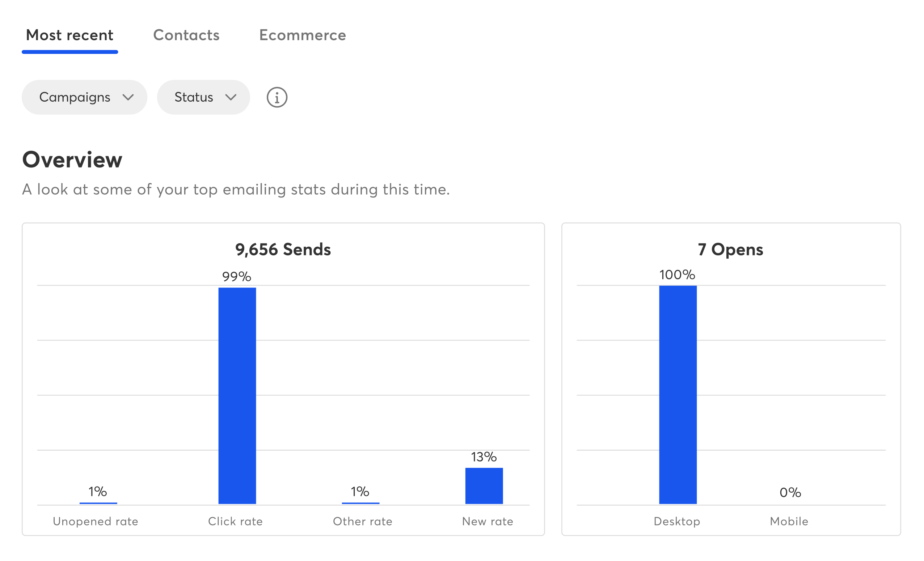
Task: Open the Ecommerce tab
Action: (x=302, y=35)
